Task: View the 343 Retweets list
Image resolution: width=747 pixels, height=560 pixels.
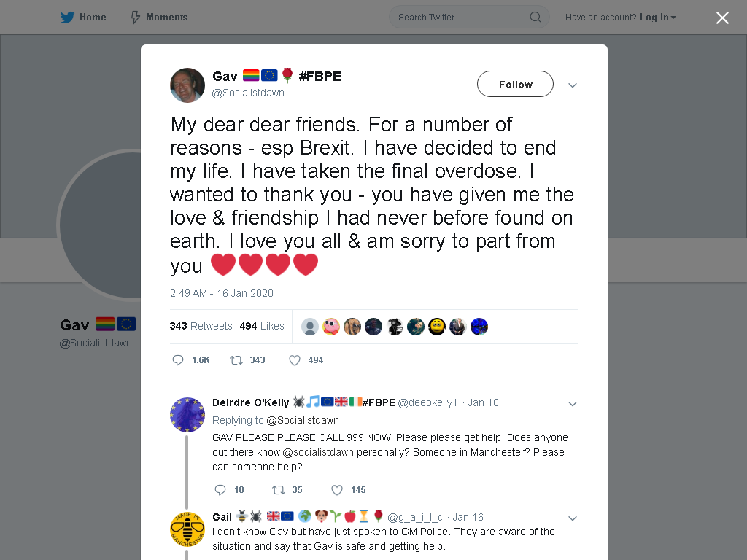Action: (201, 326)
